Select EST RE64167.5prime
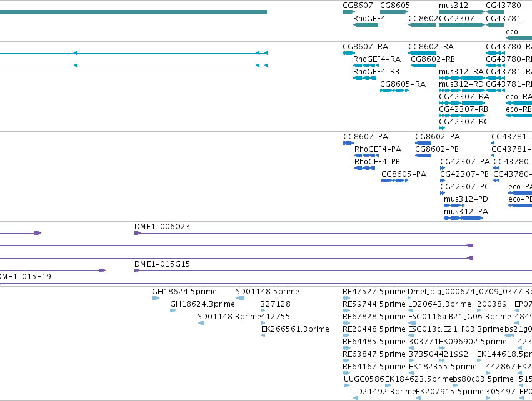The height and width of the screenshot is (401, 532). [x=346, y=373]
